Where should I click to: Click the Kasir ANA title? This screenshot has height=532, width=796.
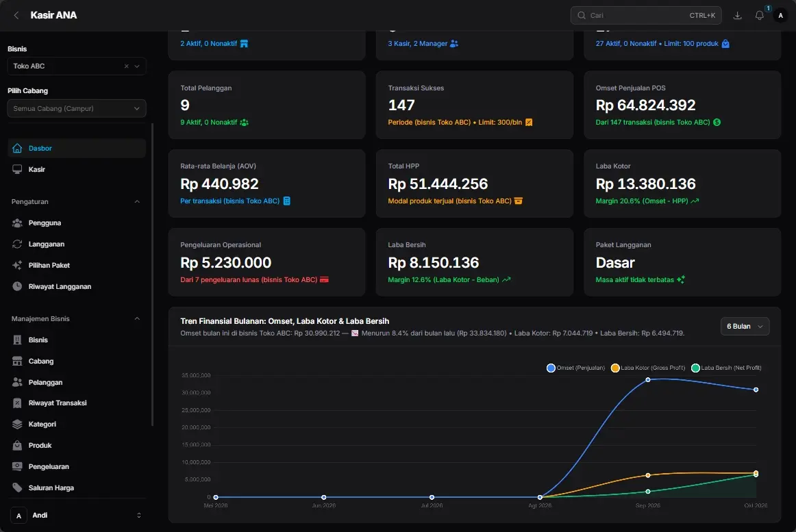click(54, 15)
